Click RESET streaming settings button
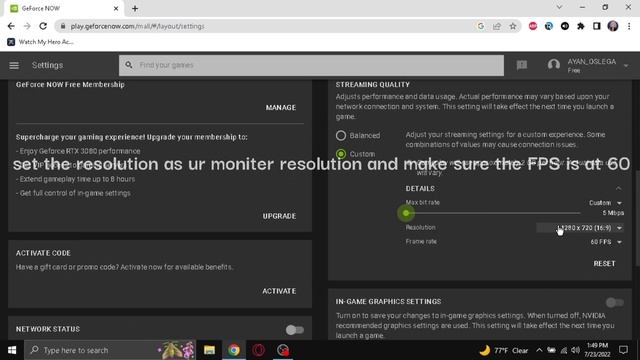Screen dimensions: 640x360 pos(604,264)
